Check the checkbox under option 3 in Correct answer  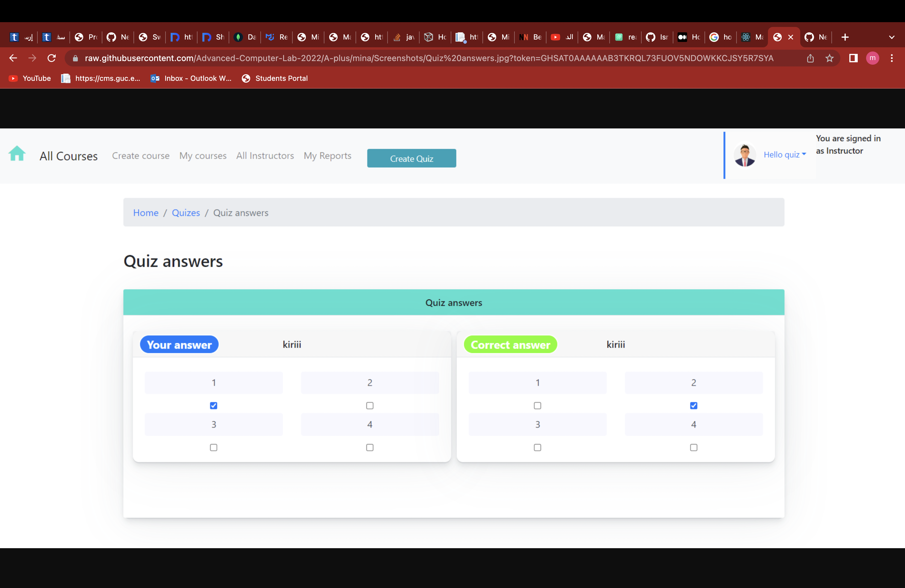(537, 447)
